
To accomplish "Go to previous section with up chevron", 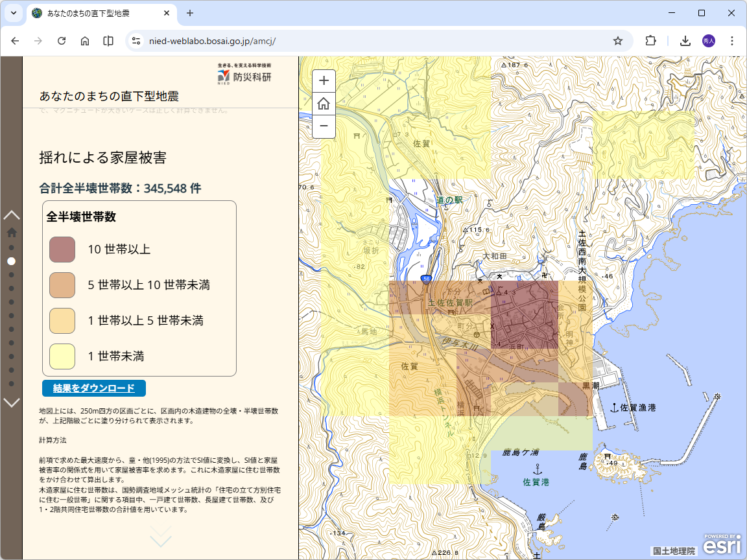I will coord(12,215).
